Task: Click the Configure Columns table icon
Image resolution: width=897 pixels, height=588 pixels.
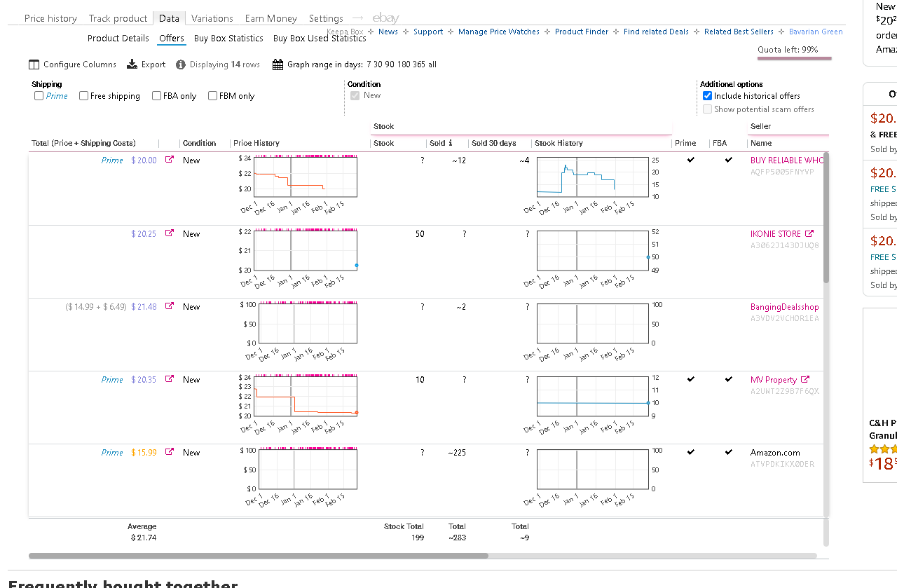Action: tap(34, 64)
